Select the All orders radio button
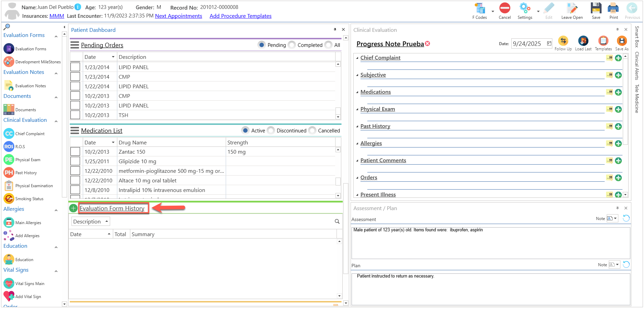 click(x=328, y=45)
